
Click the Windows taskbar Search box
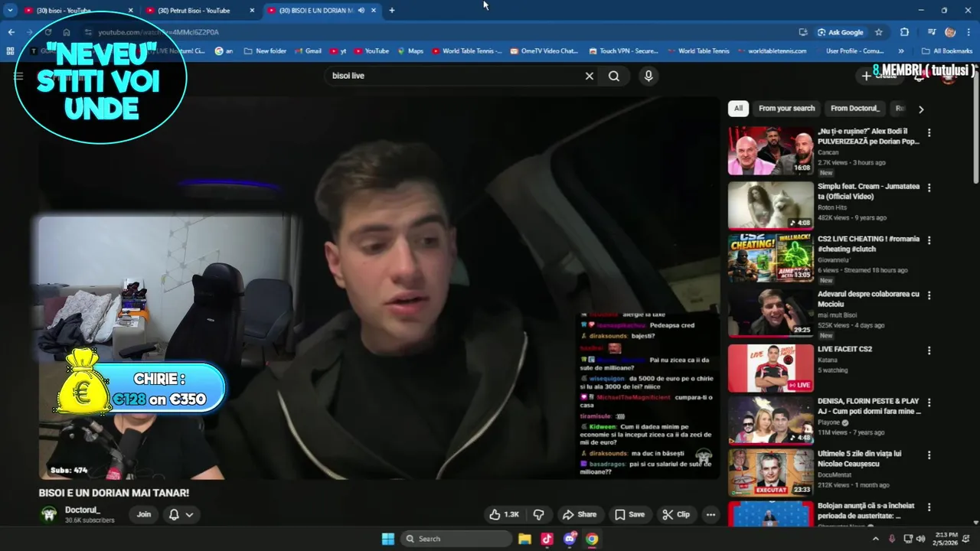[x=456, y=539]
